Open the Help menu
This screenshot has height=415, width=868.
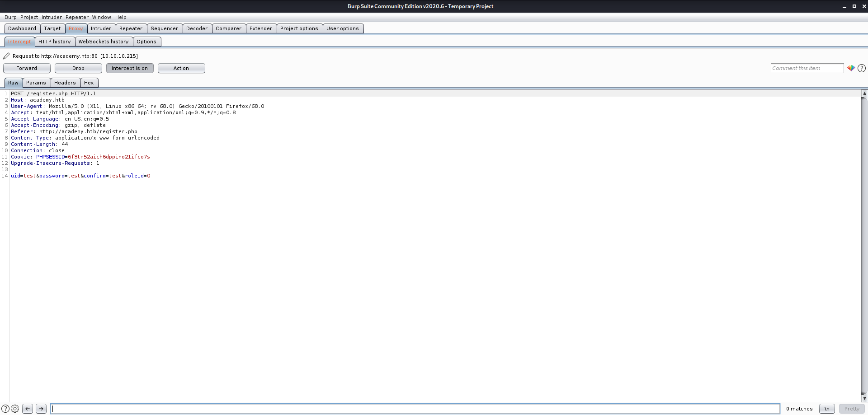click(121, 17)
